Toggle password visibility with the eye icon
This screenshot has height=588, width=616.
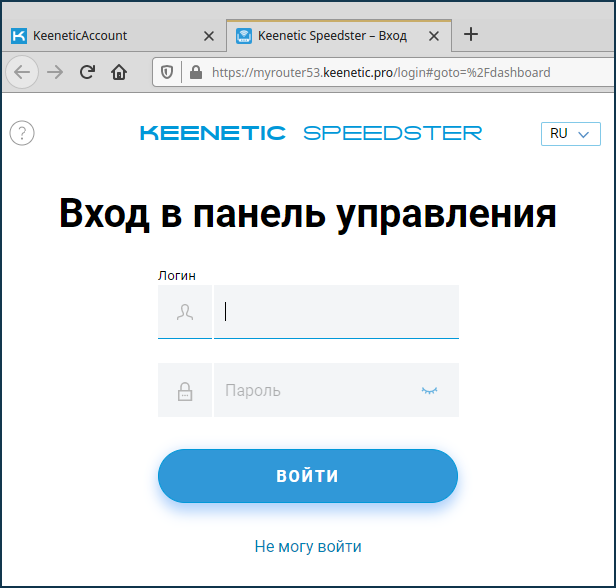[429, 390]
